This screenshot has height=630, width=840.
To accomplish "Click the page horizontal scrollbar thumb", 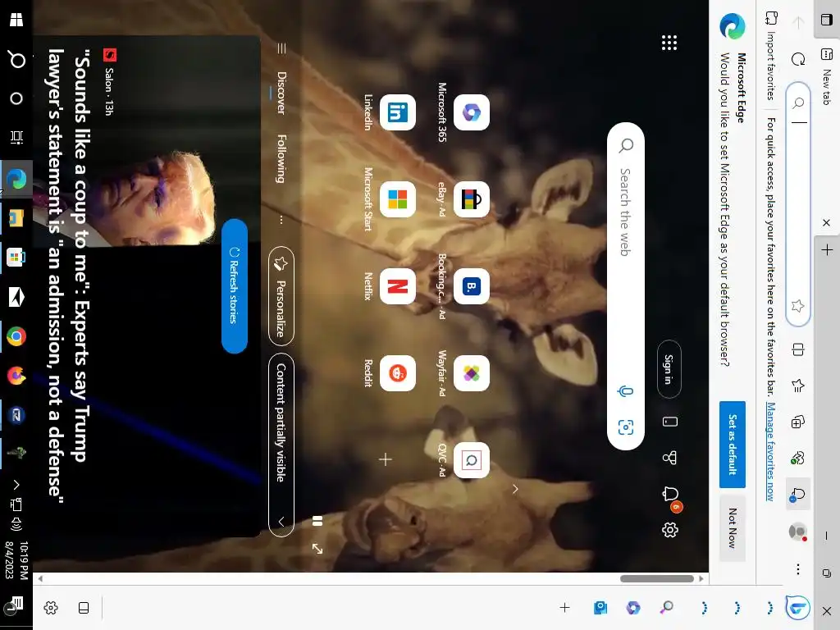I will [657, 578].
